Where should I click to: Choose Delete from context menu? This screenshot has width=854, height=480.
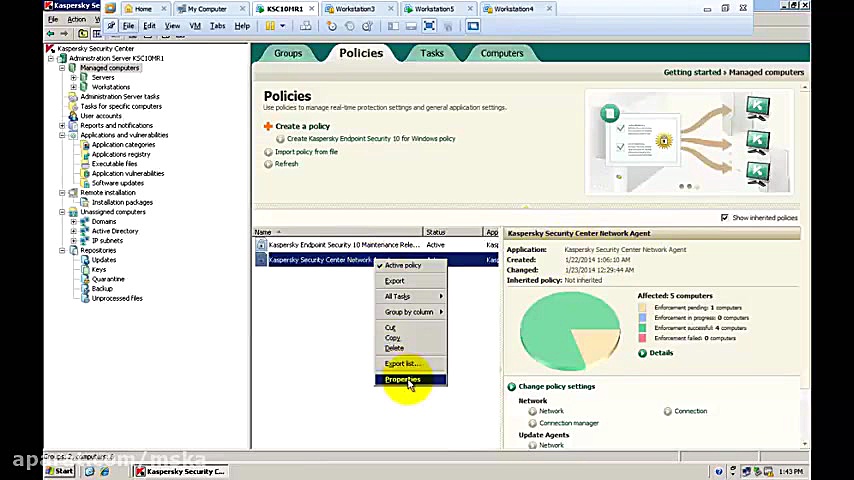(x=411, y=348)
